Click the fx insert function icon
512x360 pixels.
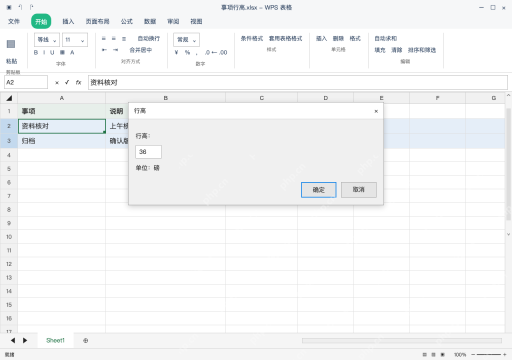[x=78, y=82]
